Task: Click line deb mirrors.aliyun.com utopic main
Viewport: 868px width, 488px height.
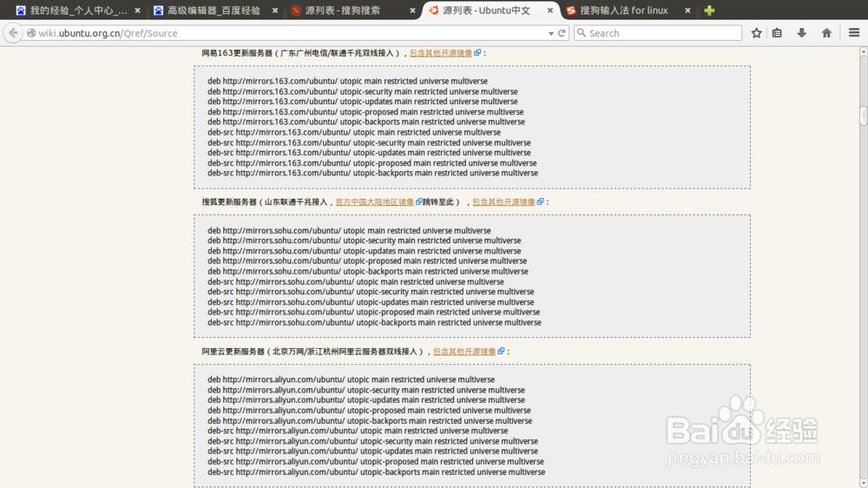Action: [x=351, y=379]
